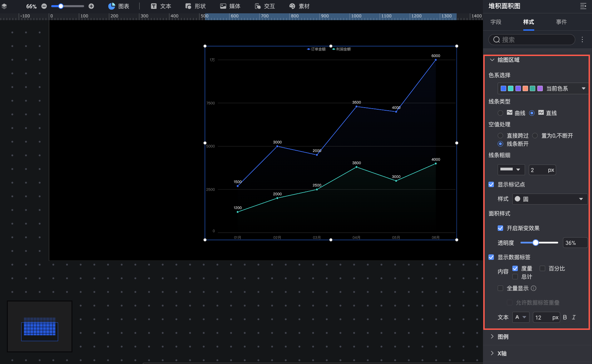
Task: Uncheck the 度量 content checkbox
Action: pyautogui.click(x=515, y=268)
